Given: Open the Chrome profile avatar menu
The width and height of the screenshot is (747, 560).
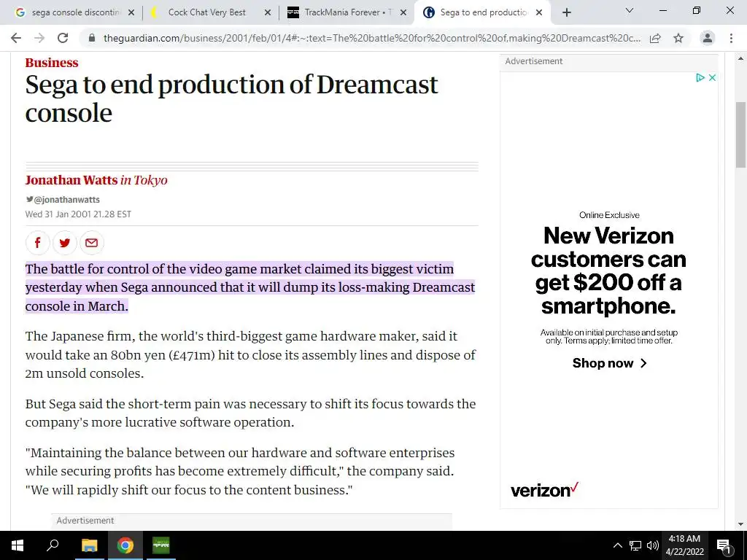Looking at the screenshot, I should coord(708,38).
